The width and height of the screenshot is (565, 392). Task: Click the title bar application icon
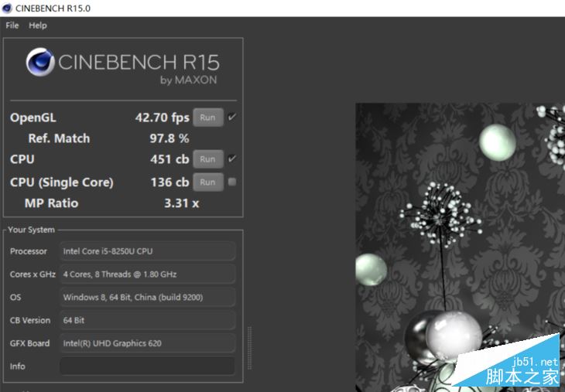7,8
